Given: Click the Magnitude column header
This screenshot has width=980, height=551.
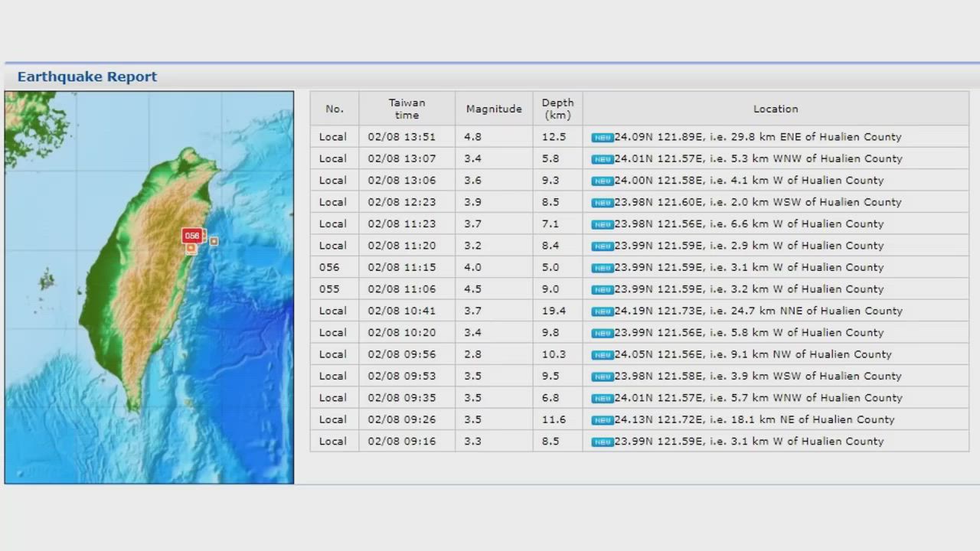Looking at the screenshot, I should 494,109.
